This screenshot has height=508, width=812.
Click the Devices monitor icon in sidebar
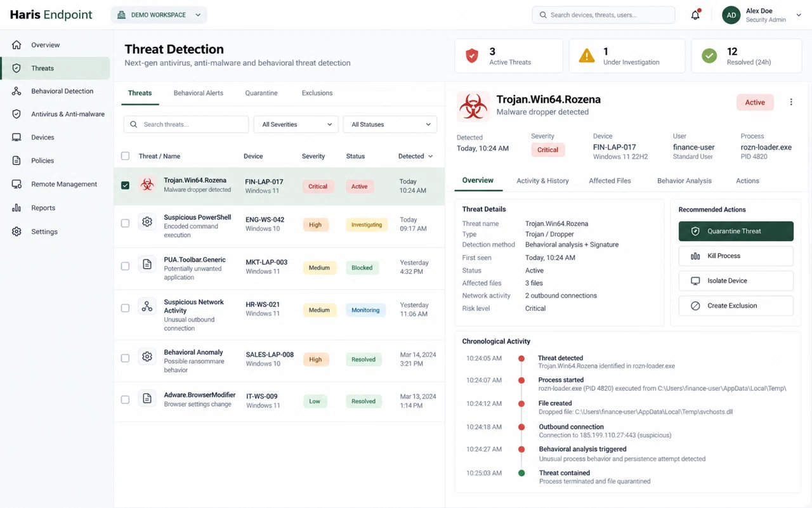[x=16, y=138]
